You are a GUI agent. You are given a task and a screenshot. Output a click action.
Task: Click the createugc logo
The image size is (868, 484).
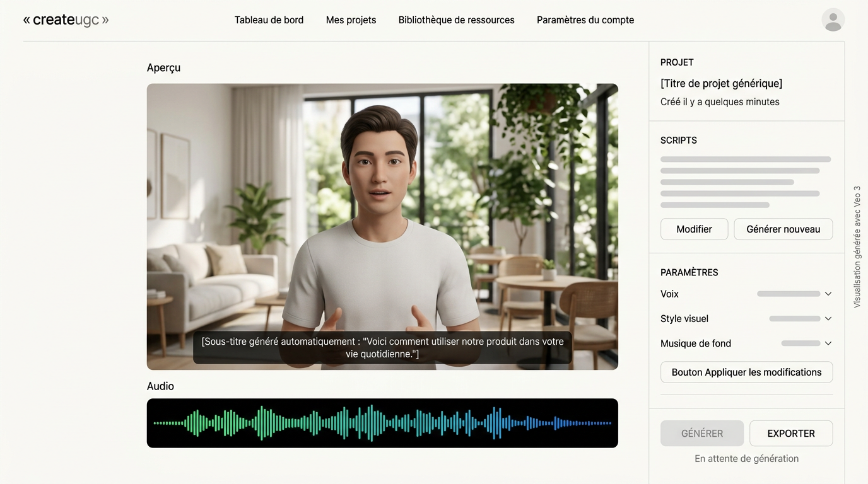tap(66, 20)
